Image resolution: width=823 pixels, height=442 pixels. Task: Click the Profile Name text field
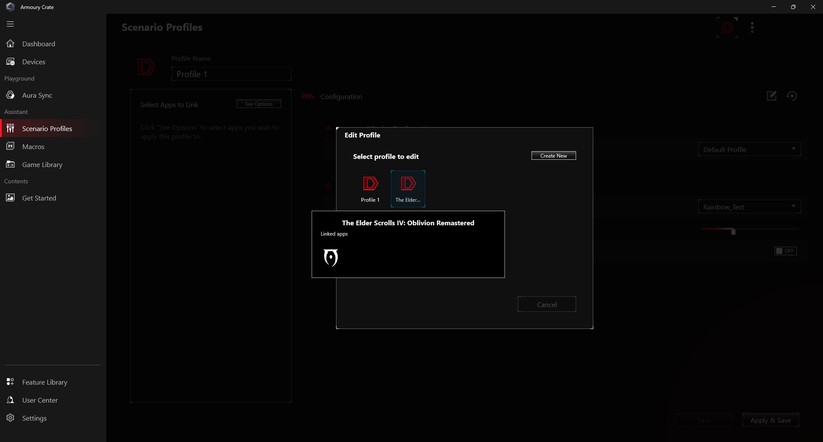[231, 74]
